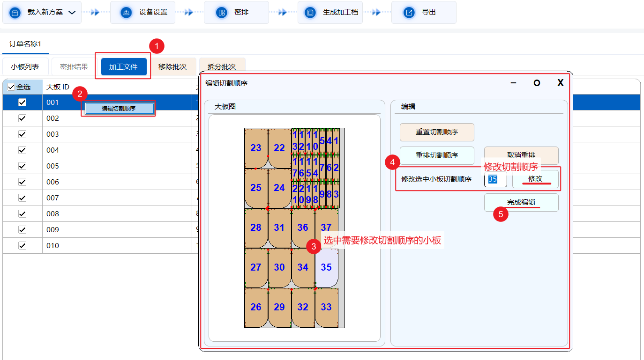644x360 pixels.
Task: Toggle the 全选 select-all checkbox
Action: pyautogui.click(x=11, y=87)
